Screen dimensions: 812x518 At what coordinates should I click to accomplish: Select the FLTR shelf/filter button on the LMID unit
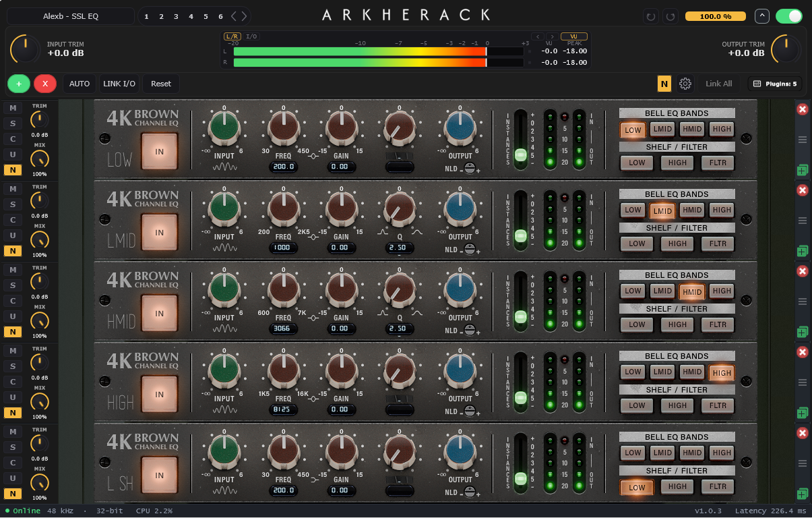coord(718,243)
